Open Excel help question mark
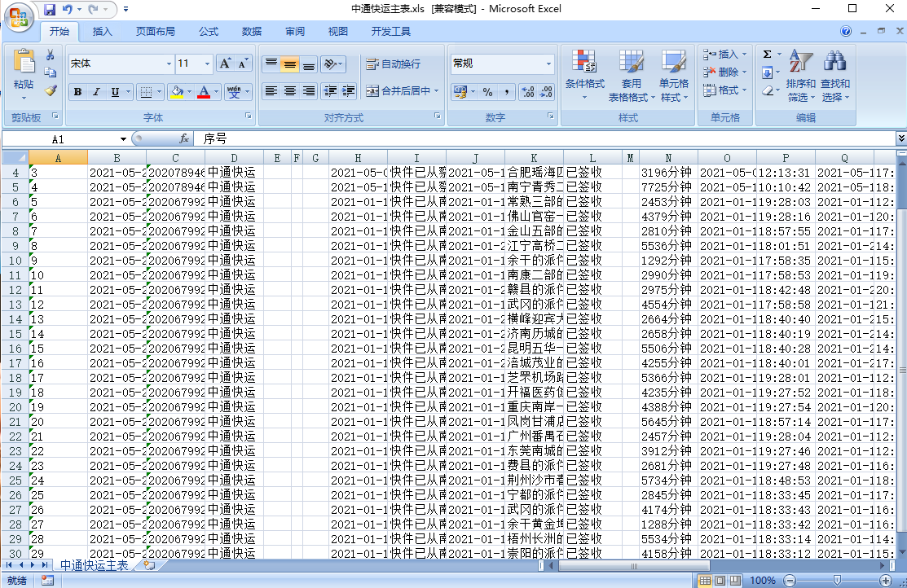907x588 pixels. point(846,31)
